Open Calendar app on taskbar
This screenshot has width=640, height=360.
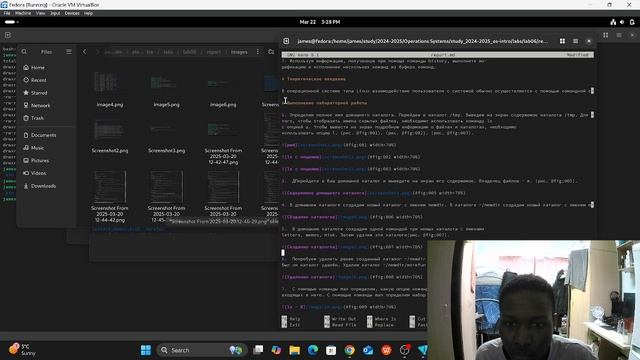[331, 350]
